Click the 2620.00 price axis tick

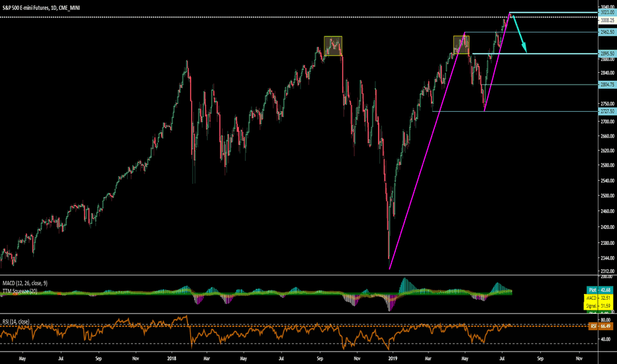608,151
